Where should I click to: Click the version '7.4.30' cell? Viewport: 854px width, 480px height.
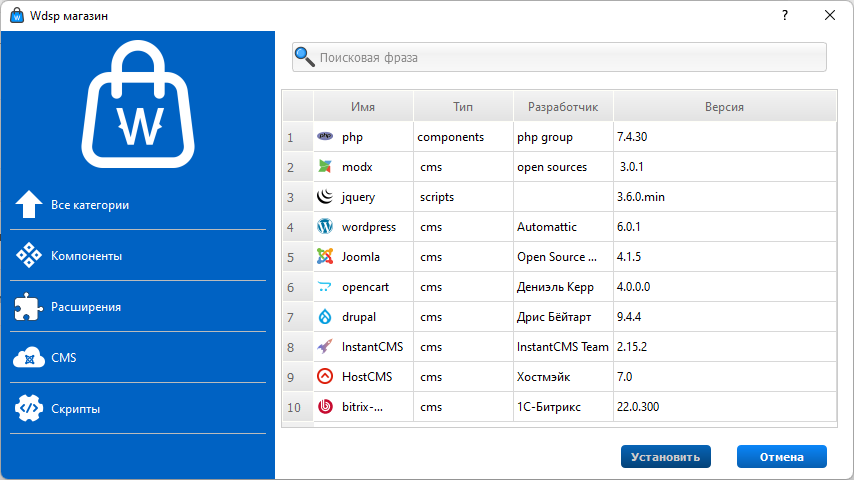coord(725,137)
